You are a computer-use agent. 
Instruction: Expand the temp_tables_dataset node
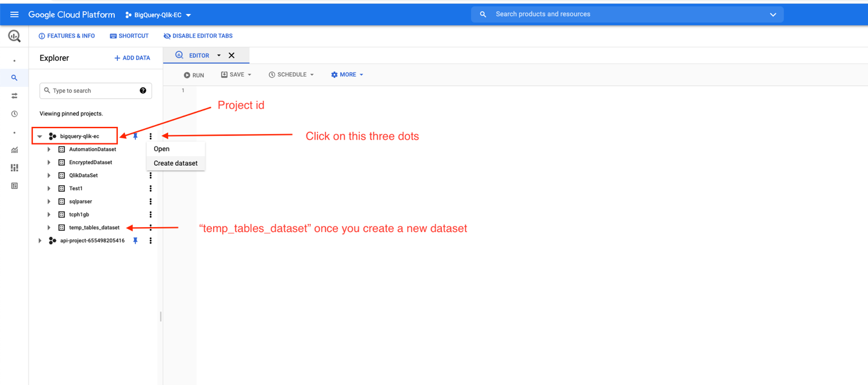[49, 228]
